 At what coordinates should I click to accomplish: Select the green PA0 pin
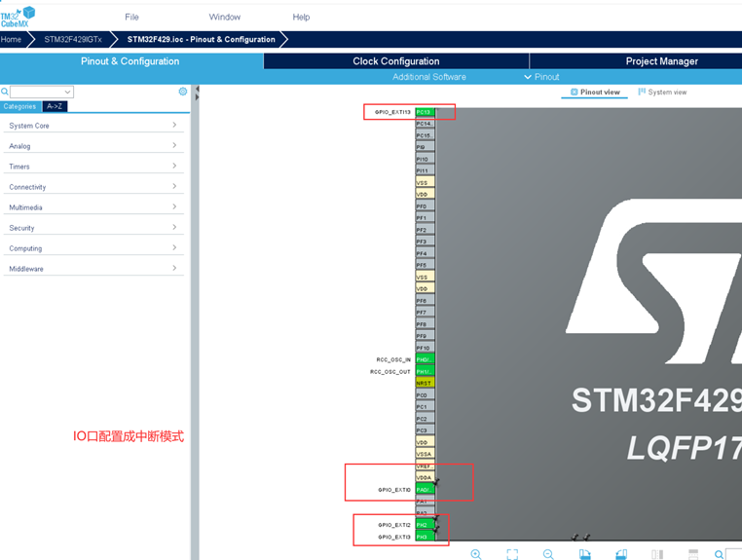pos(425,490)
